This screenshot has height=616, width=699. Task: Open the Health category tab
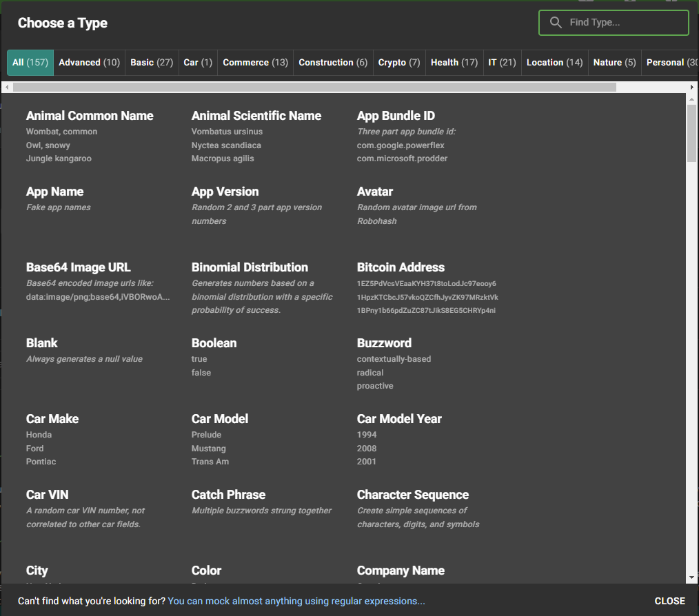point(454,63)
